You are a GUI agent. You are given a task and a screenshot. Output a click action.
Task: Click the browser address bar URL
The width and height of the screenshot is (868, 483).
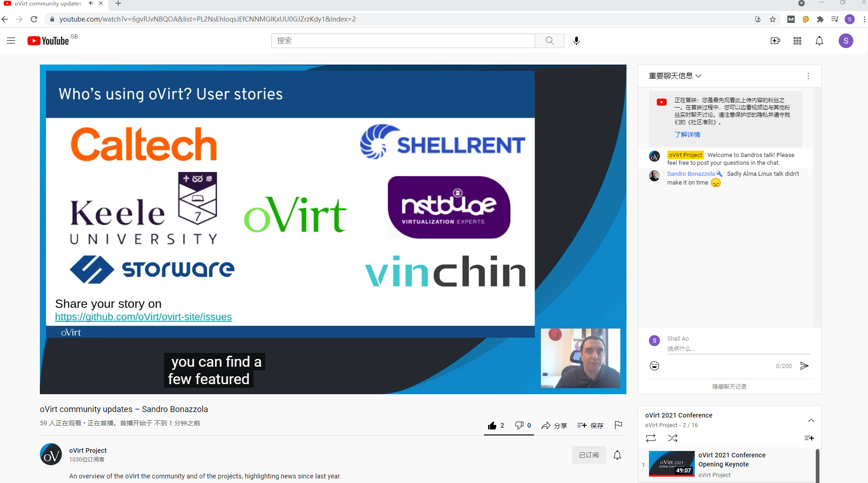pyautogui.click(x=208, y=19)
